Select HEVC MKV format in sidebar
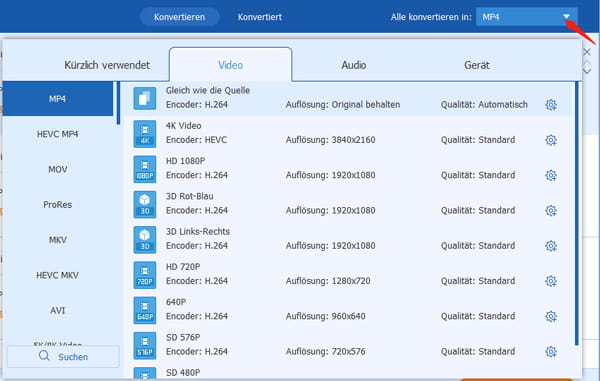This screenshot has height=381, width=600. point(57,275)
